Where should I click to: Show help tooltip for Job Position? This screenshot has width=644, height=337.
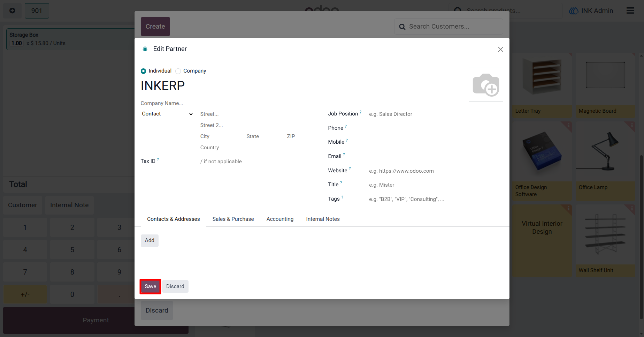361,112
